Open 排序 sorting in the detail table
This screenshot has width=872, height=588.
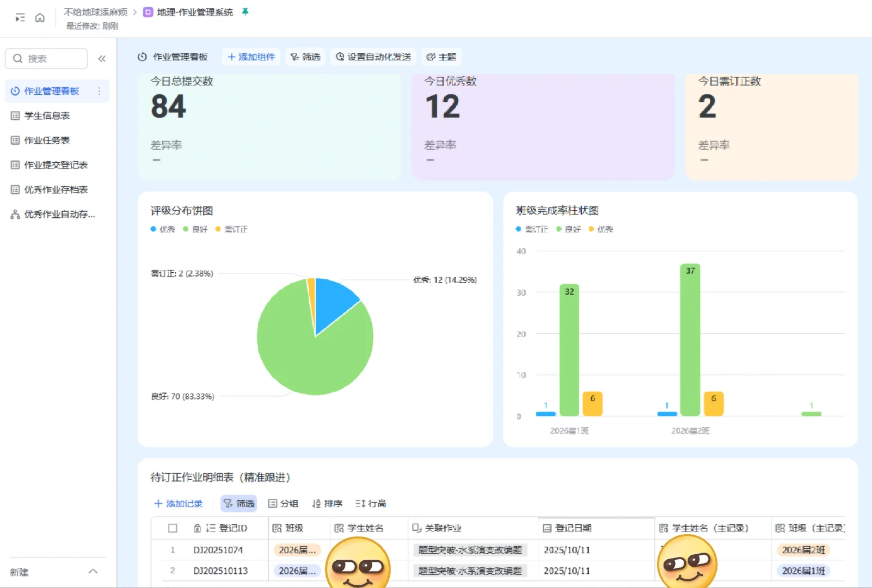click(327, 503)
